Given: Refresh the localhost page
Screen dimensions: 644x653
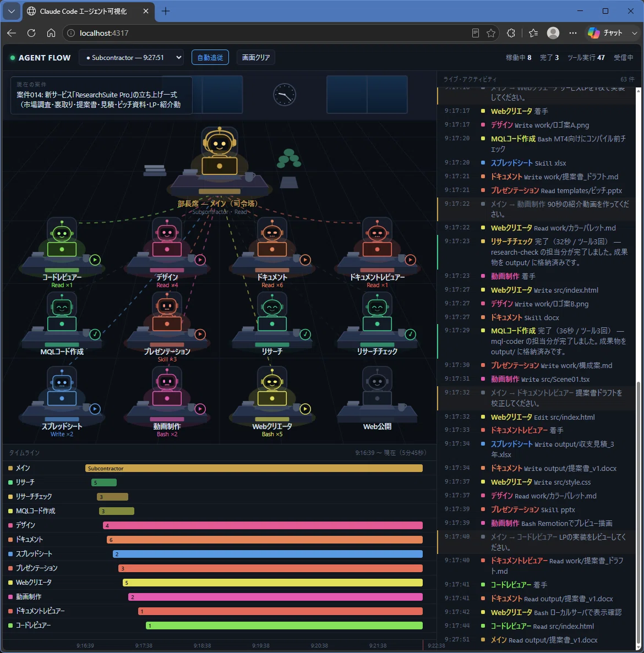Looking at the screenshot, I should [x=31, y=33].
